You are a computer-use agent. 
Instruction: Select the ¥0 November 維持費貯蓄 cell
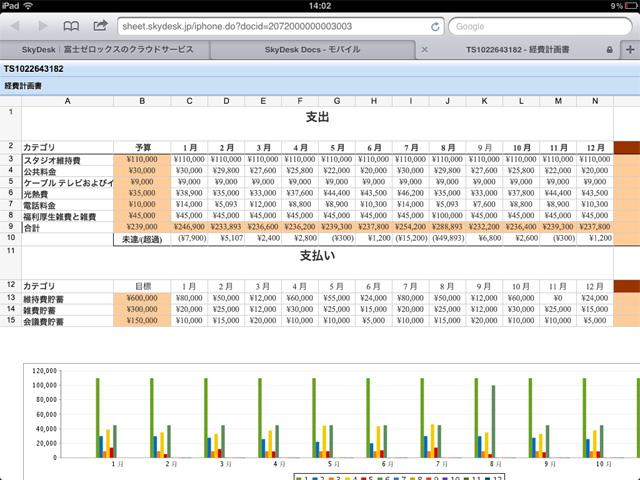pyautogui.click(x=558, y=298)
